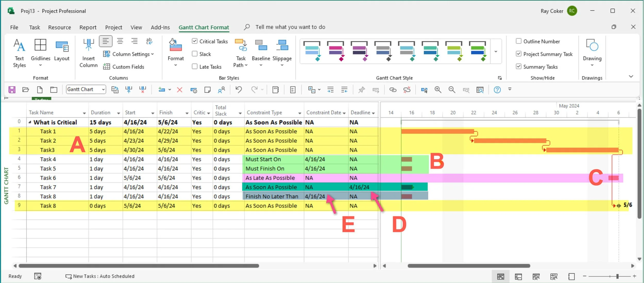644x283 pixels.
Task: Uncheck the Summary Tasks checkbox
Action: coord(519,66)
